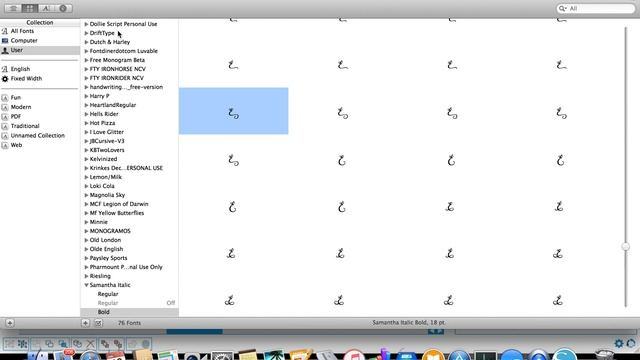This screenshot has height=360, width=640.
Task: Select All Fonts collection
Action: [22, 31]
